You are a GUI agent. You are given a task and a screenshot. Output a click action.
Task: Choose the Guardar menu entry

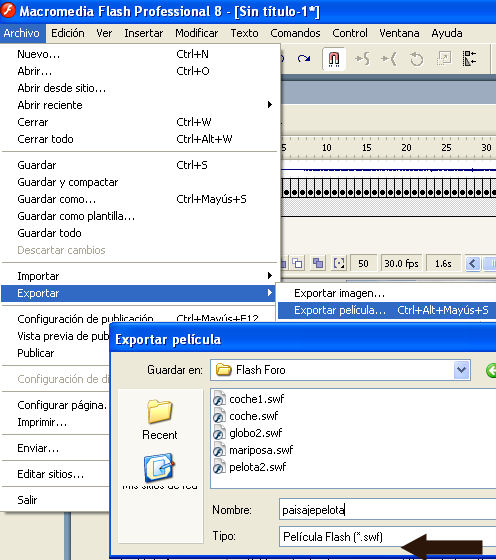139,165
